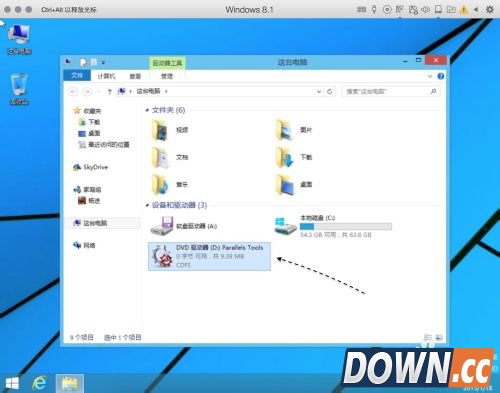Select the 音乐 (Music) folder
500x393 pixels.
coord(170,184)
